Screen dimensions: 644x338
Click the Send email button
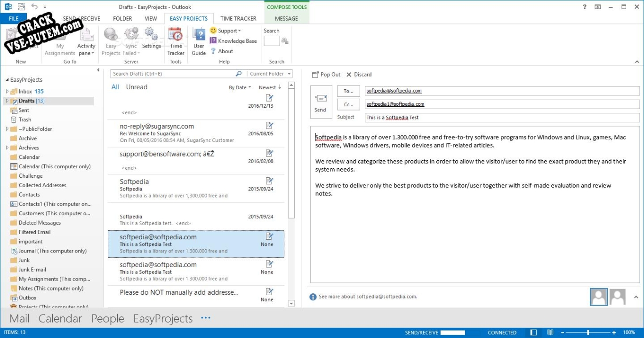(320, 102)
